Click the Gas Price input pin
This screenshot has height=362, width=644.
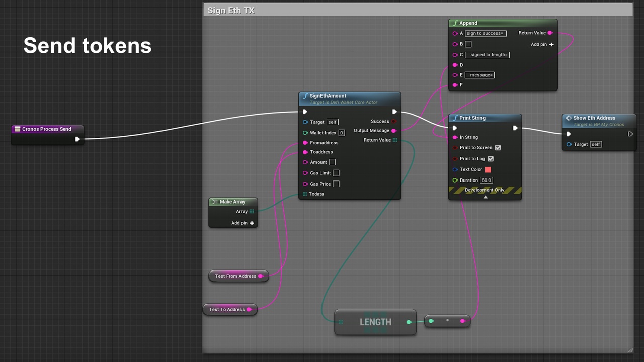click(x=305, y=184)
